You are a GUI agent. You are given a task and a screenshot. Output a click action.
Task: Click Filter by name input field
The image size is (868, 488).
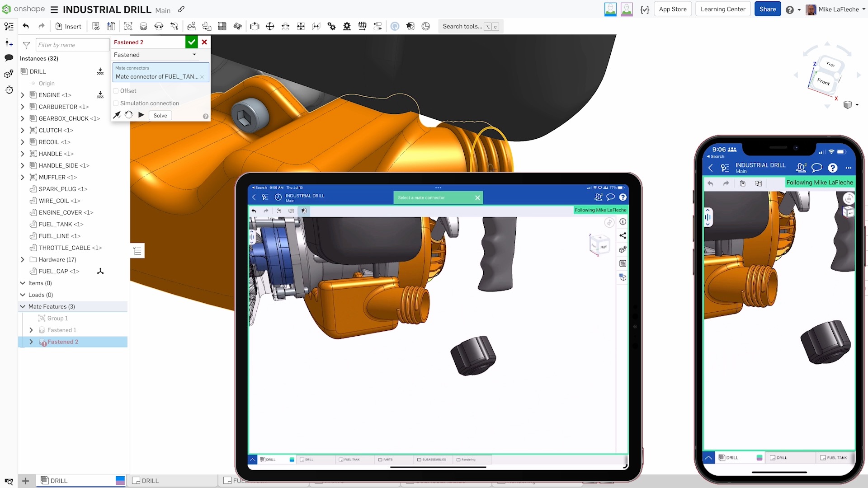[71, 45]
